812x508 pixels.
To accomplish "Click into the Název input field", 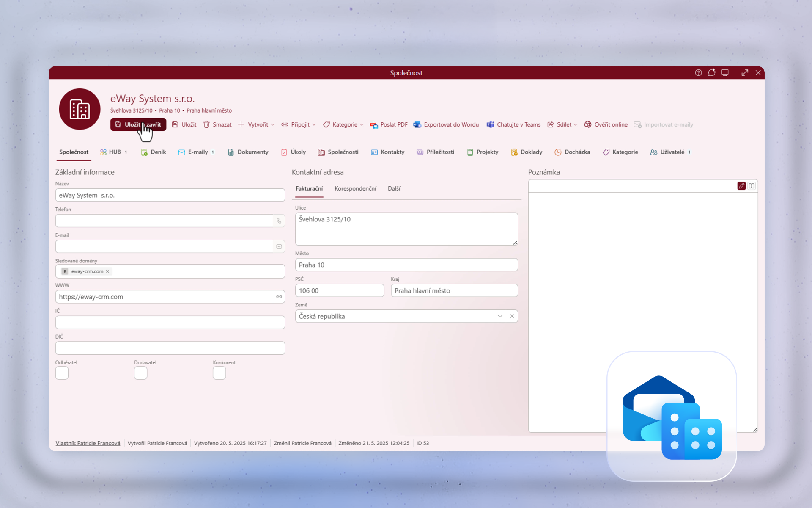I will click(x=170, y=195).
